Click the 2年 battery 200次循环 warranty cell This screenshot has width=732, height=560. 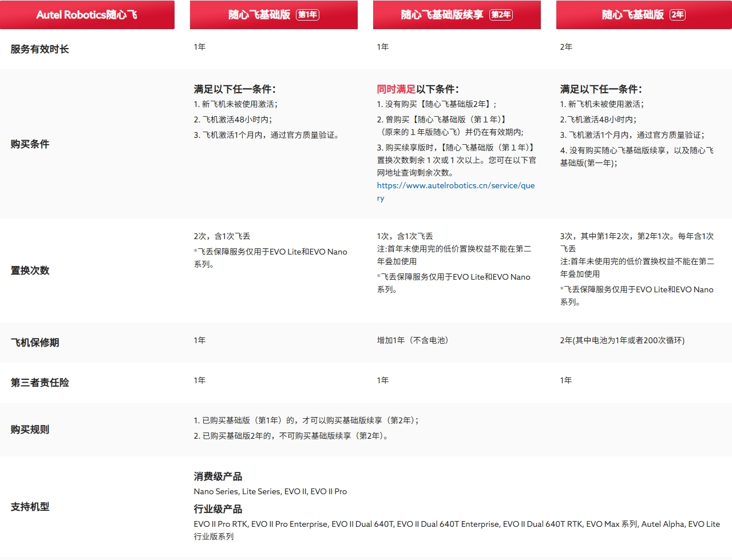pos(622,340)
